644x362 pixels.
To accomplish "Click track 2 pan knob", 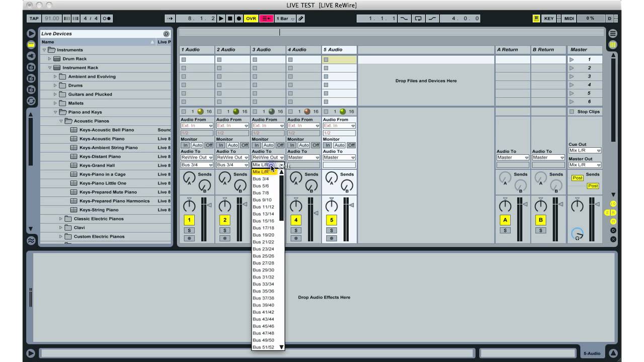I will [225, 206].
